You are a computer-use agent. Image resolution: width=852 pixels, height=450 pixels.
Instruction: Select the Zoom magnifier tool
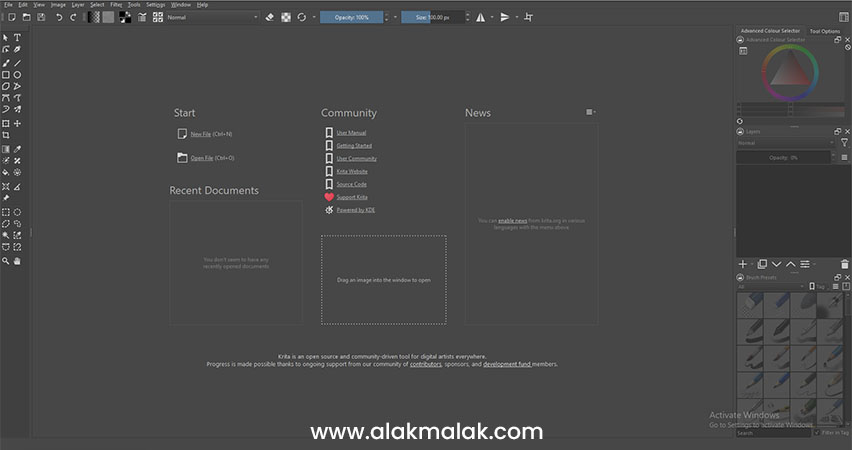click(6, 261)
